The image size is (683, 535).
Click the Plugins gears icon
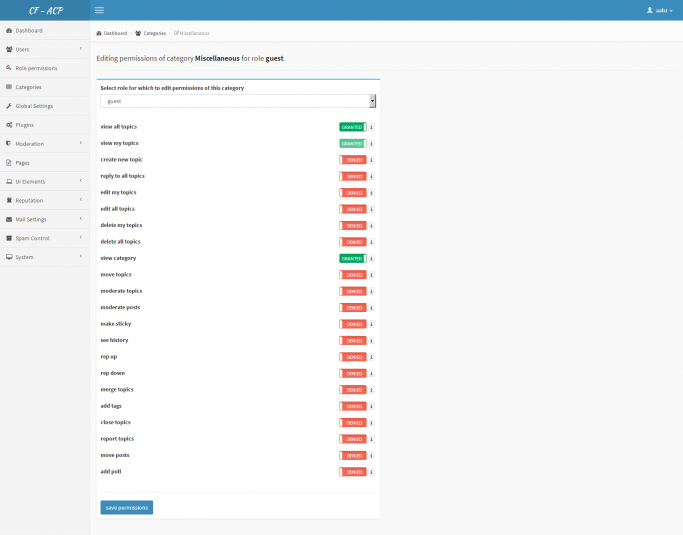(x=9, y=125)
